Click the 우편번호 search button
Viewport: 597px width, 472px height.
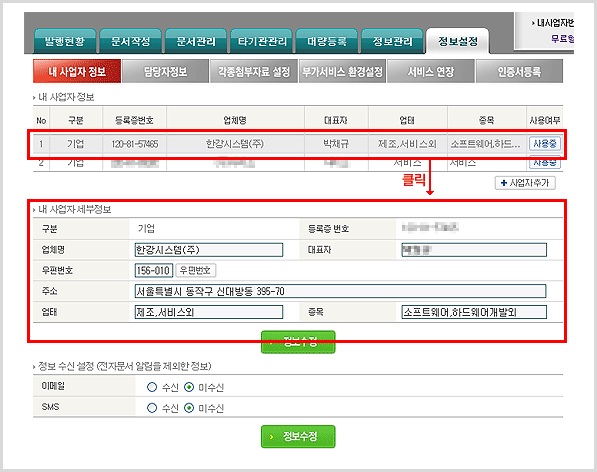(195, 271)
